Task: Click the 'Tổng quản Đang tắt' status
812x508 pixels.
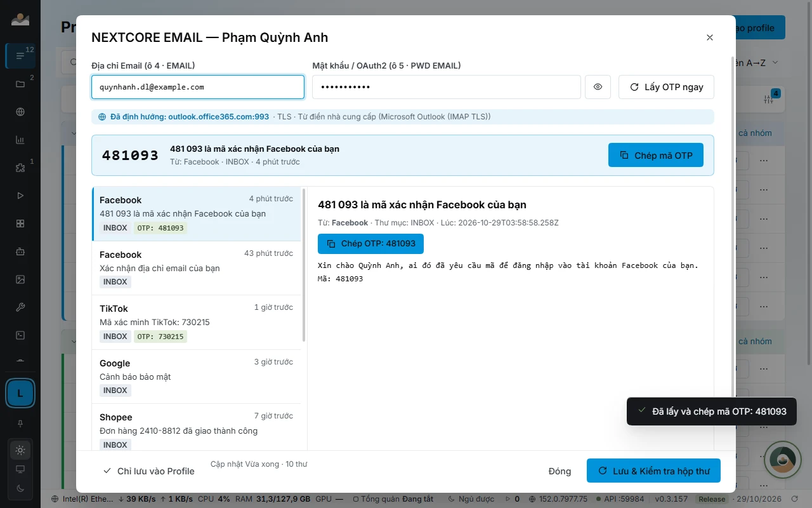Action: coord(393,499)
